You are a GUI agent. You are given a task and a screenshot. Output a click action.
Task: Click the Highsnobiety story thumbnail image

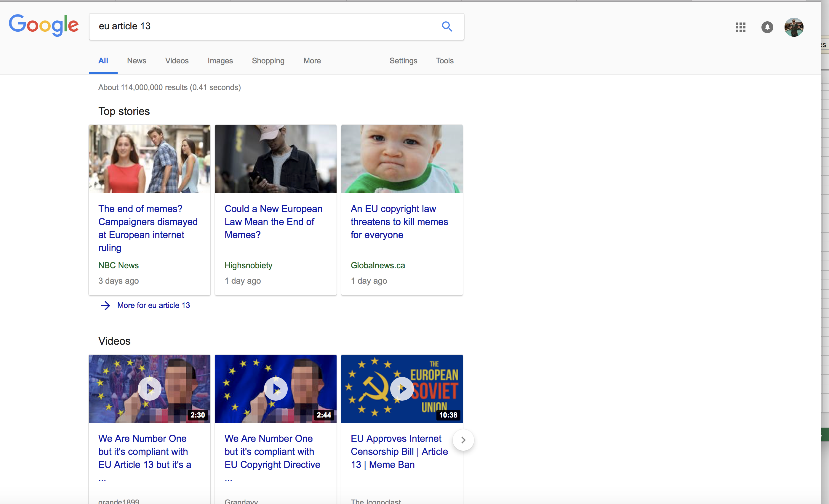click(276, 159)
